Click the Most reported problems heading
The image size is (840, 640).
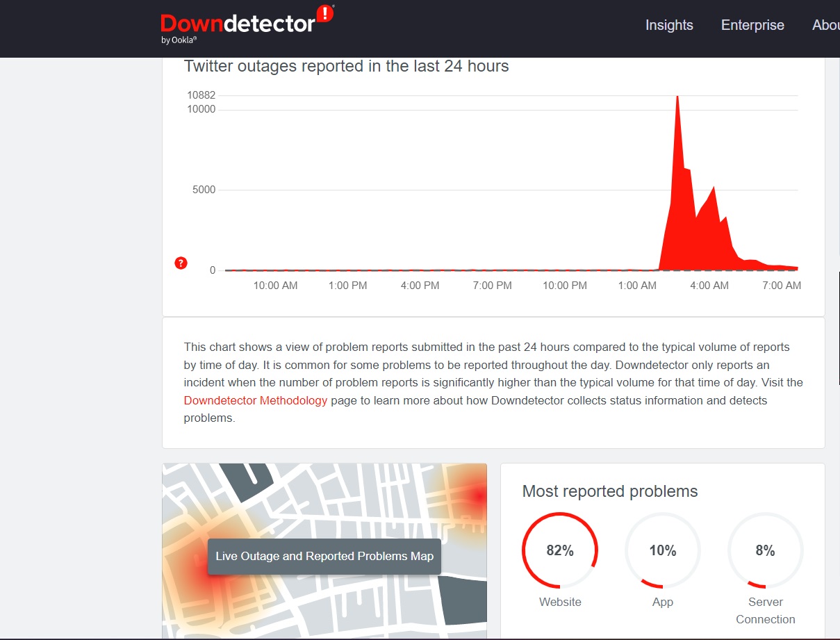pyautogui.click(x=609, y=491)
